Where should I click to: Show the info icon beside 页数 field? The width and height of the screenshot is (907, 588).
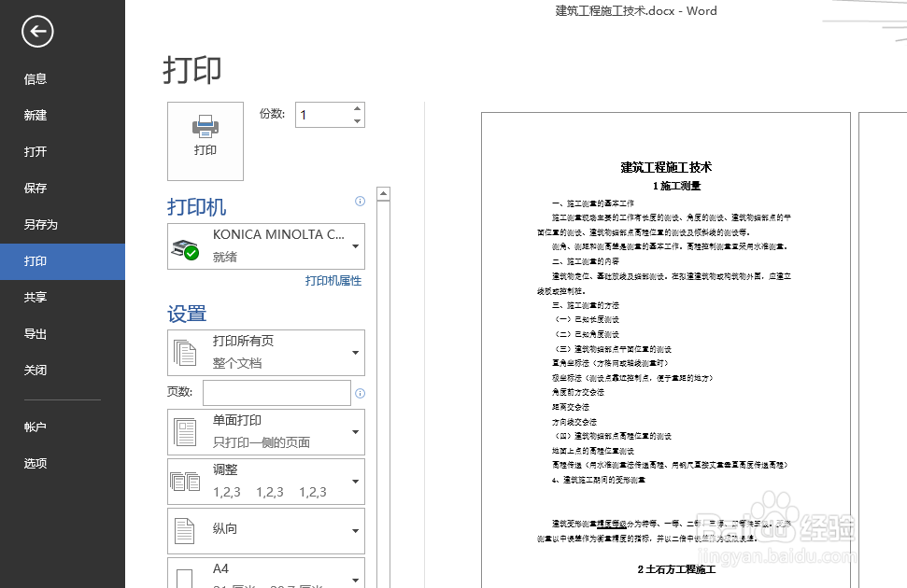[360, 393]
